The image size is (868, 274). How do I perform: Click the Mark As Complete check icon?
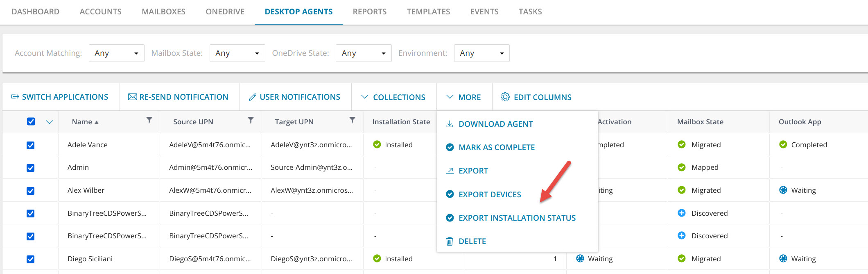[x=450, y=147]
